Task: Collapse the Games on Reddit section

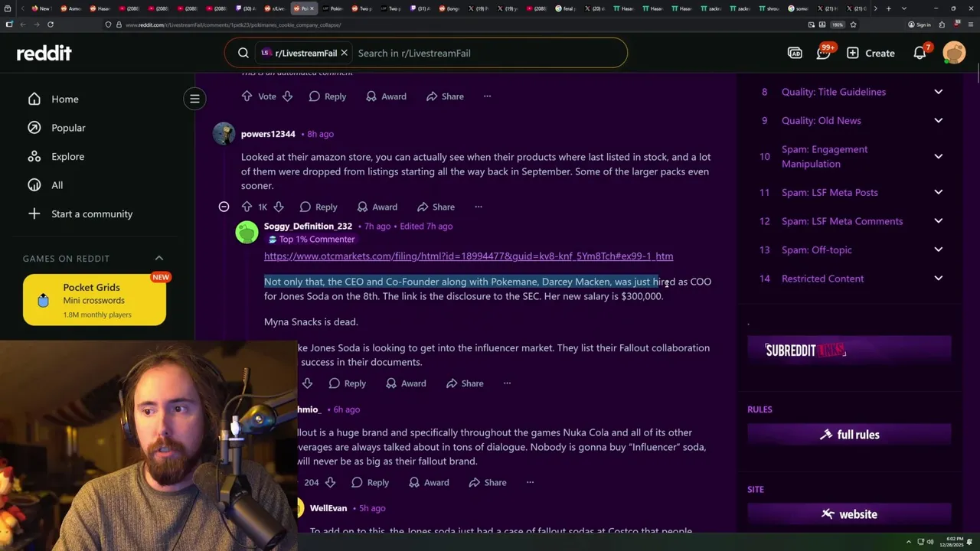Action: (x=159, y=258)
